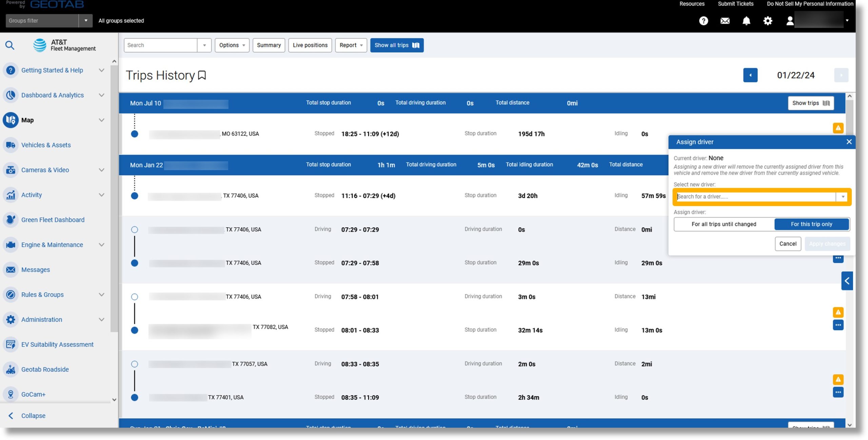Click the Rules & Groups icon
Viewport: 868px width, 440px height.
(11, 295)
